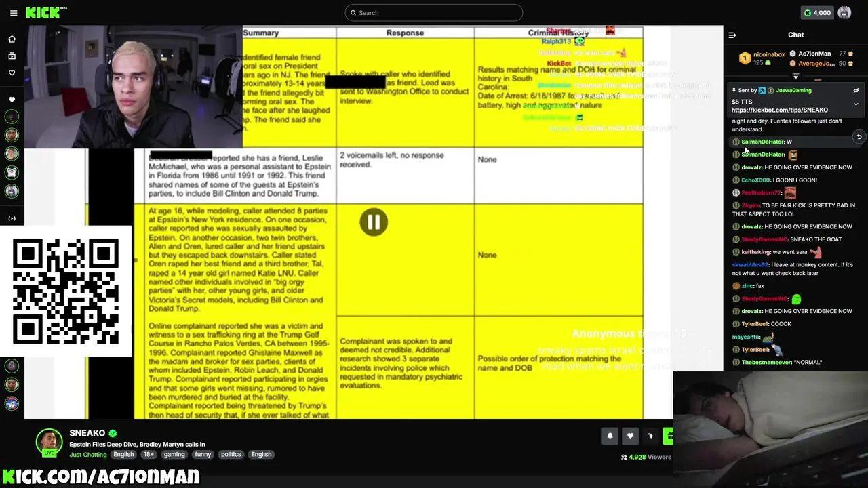
Task: Click the sparkle plus button below stream
Action: pos(651,436)
